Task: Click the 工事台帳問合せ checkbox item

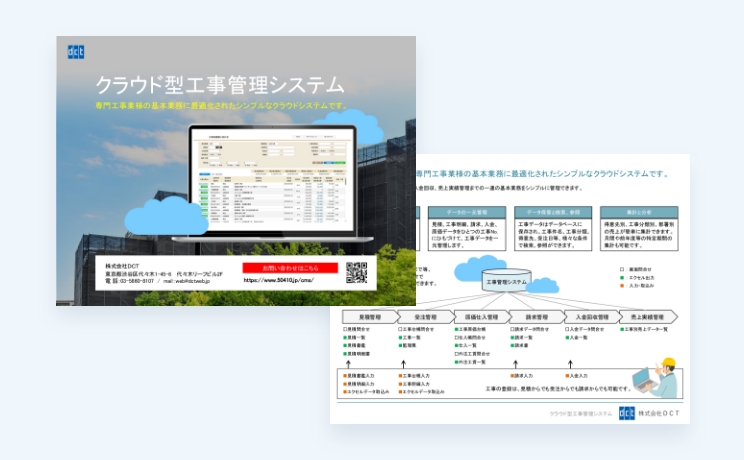Action: pos(418,328)
